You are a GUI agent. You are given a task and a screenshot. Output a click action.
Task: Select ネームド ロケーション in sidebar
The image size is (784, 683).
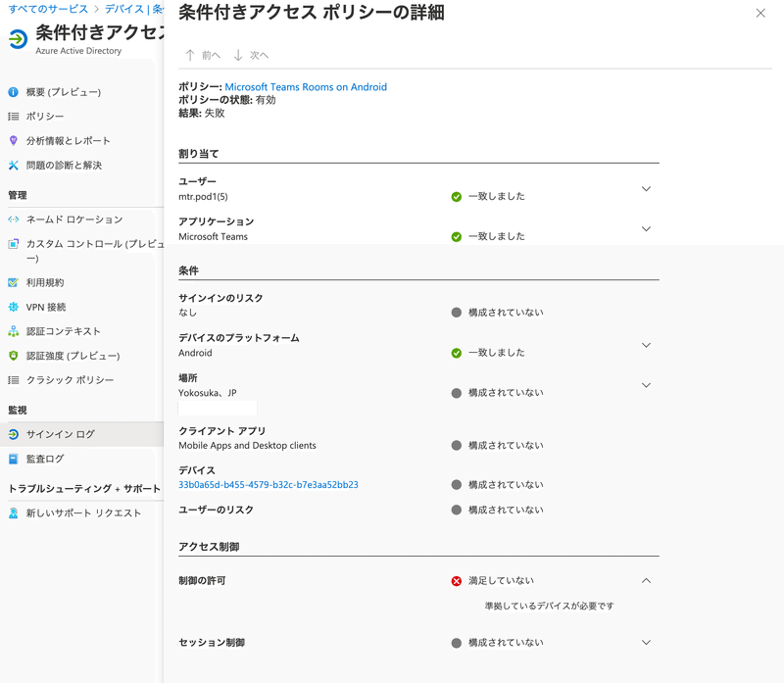[x=74, y=220]
